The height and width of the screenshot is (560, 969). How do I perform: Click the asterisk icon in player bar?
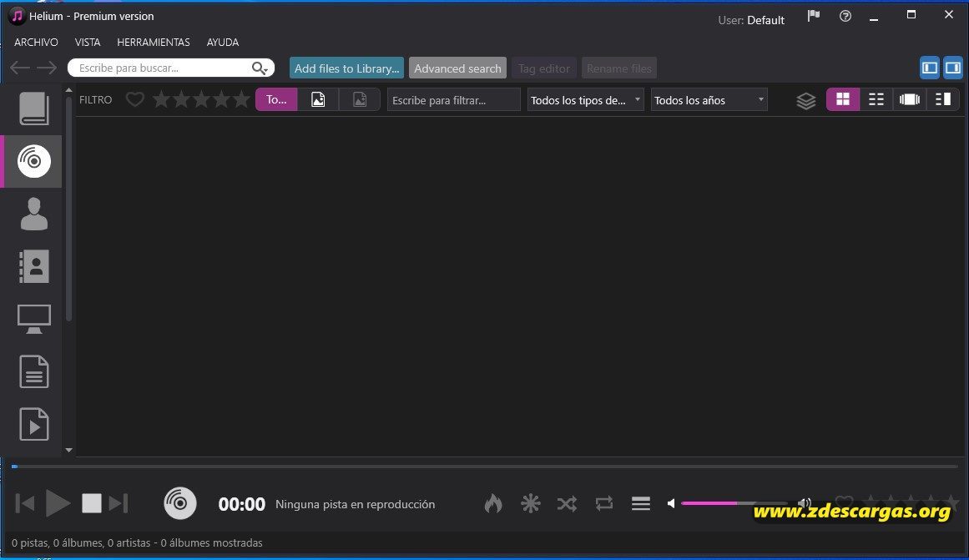click(x=530, y=504)
